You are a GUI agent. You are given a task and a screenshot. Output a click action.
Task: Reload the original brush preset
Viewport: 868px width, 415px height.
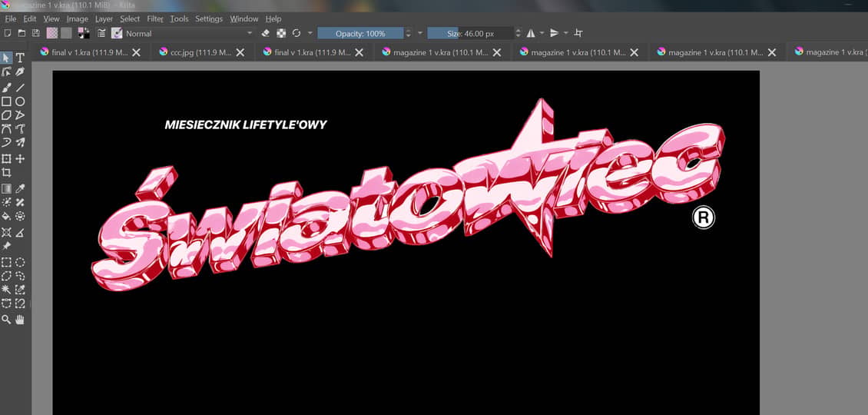[297, 33]
